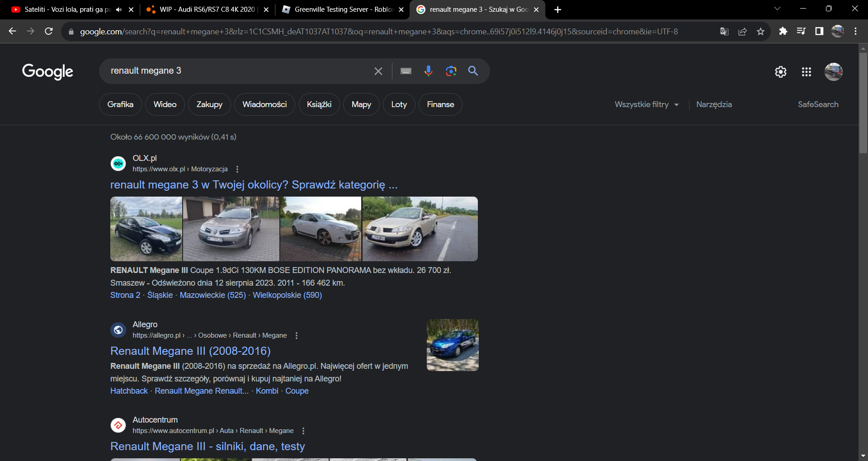Filter results by Wideo
This screenshot has width=868, height=461.
(x=165, y=104)
